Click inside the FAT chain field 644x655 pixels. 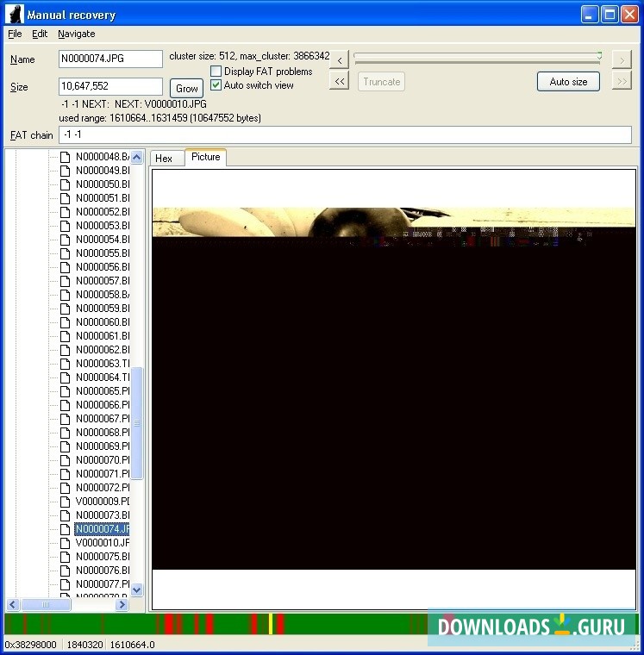pos(345,135)
